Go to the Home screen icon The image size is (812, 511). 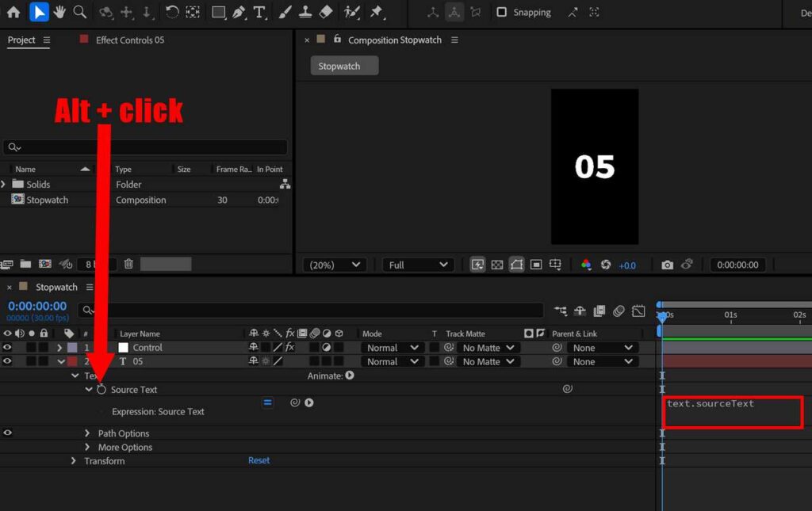13,12
